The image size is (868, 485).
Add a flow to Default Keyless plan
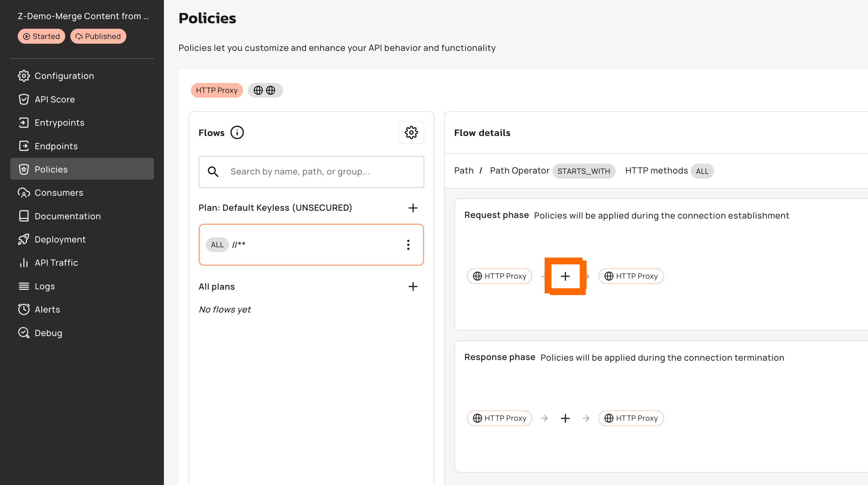coord(413,208)
